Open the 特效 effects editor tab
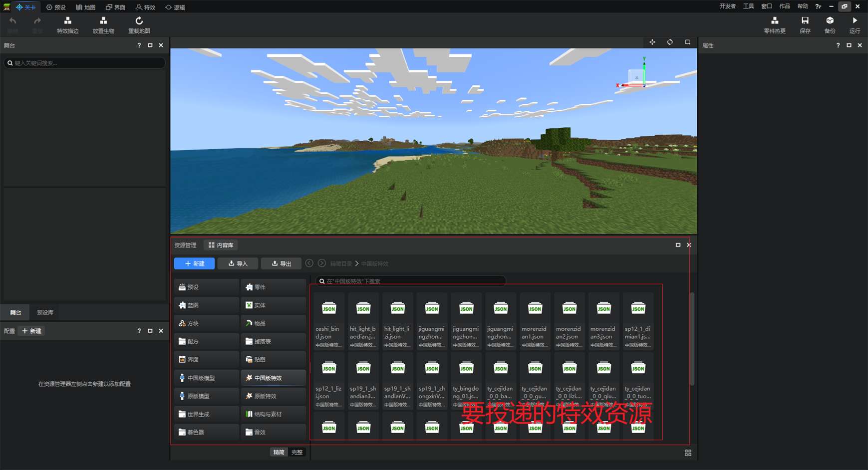The height and width of the screenshot is (470, 868). 145,7
